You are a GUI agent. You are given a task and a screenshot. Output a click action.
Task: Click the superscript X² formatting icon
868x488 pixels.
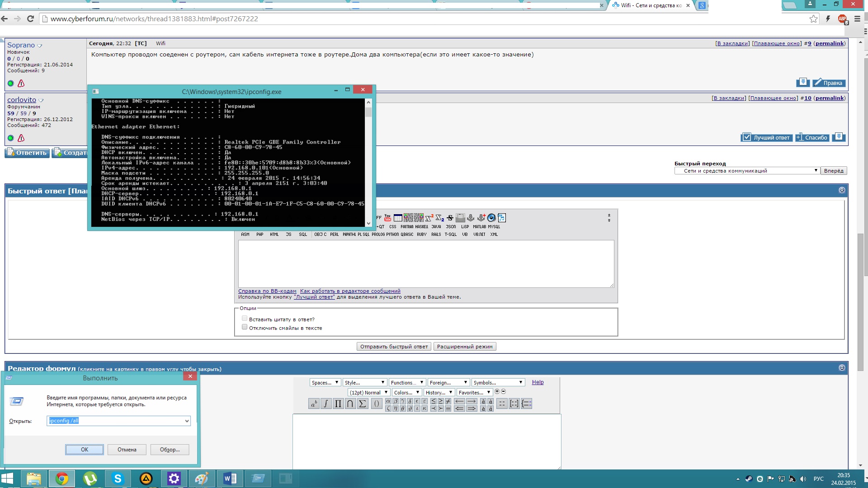coord(429,218)
